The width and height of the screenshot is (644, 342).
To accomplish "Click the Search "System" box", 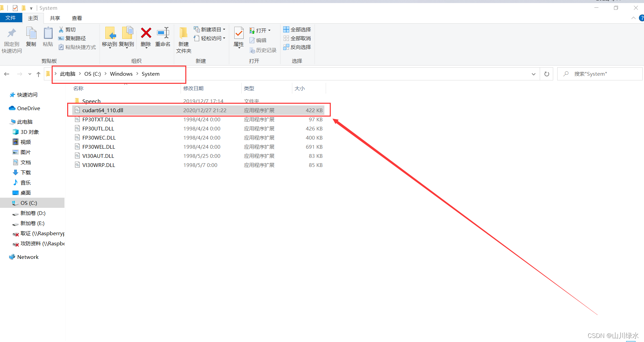I will (600, 74).
